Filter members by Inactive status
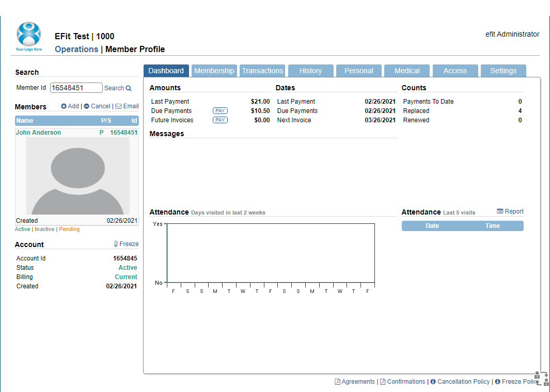550x392 pixels. tap(44, 229)
